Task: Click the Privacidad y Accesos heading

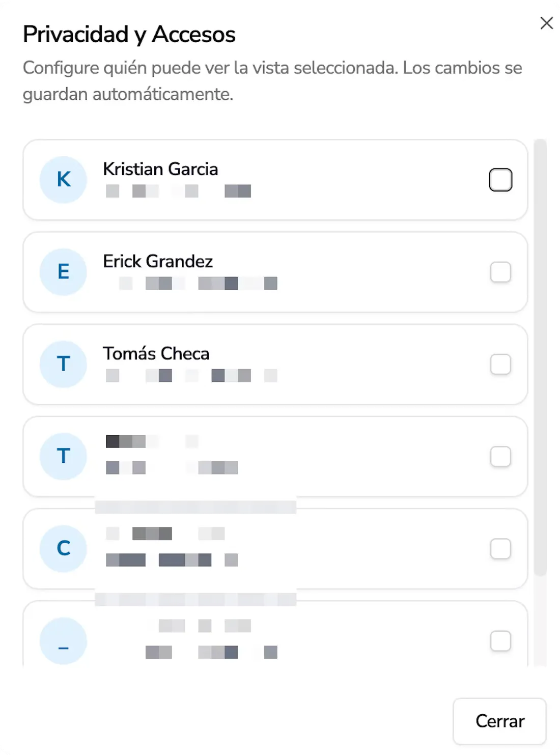Action: (x=129, y=35)
